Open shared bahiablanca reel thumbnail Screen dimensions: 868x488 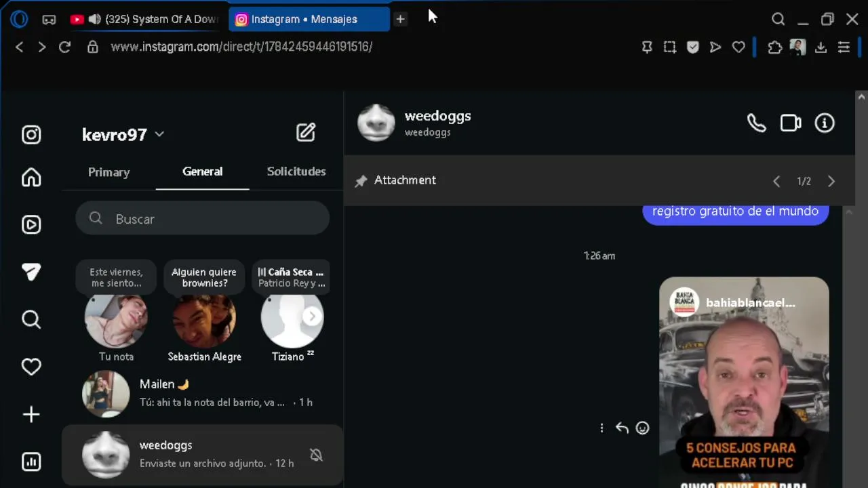[x=744, y=382]
